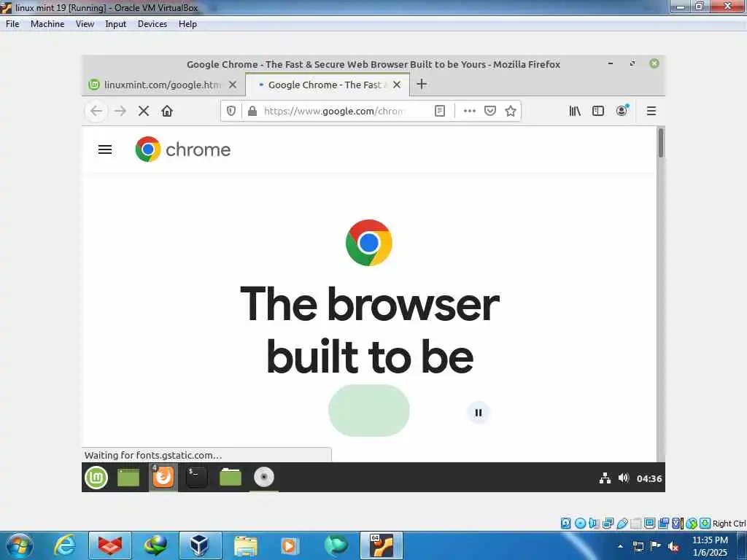Open the Input menu
Viewport: 747px width, 560px height.
pos(115,24)
